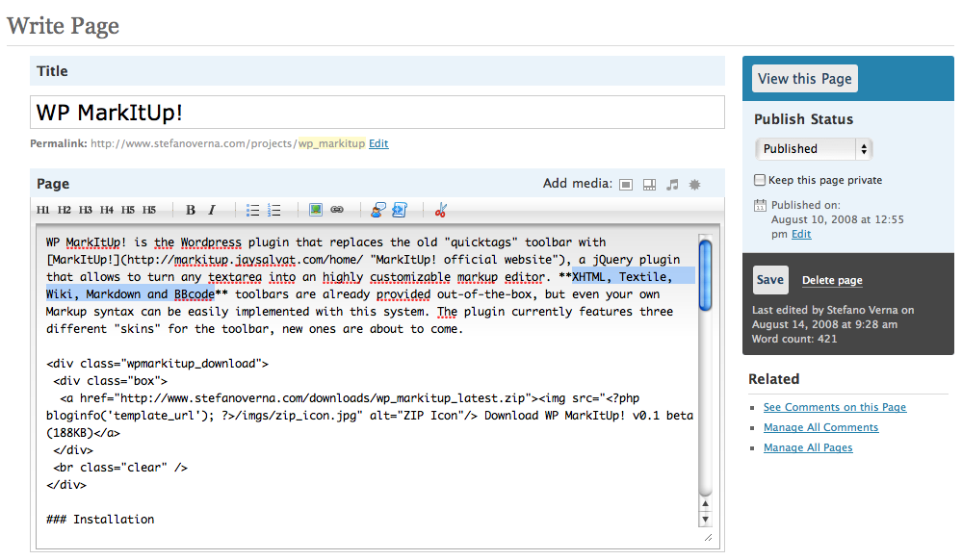This screenshot has height=560, width=962.
Task: Edit the permalink
Action: (x=378, y=143)
